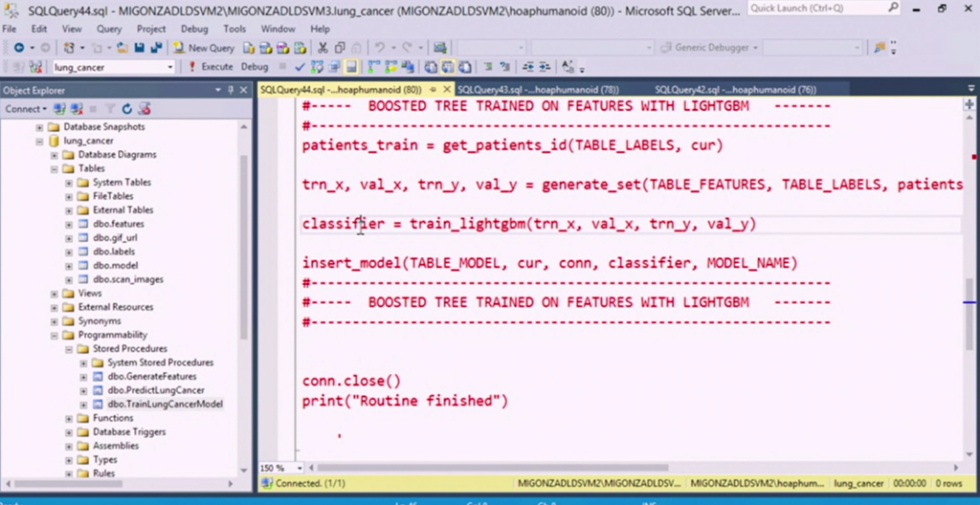The image size is (980, 505).
Task: Toggle Include Client Statistics icon
Action: click(408, 67)
